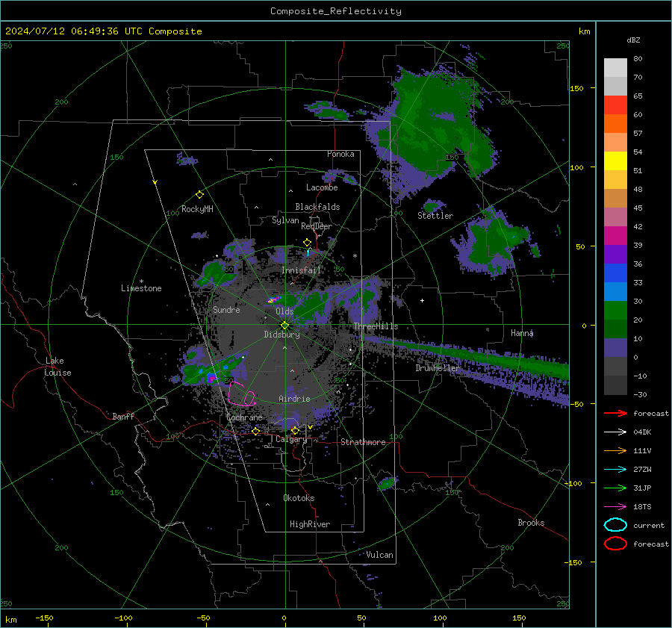Click the 18TS legend label

[x=642, y=507]
